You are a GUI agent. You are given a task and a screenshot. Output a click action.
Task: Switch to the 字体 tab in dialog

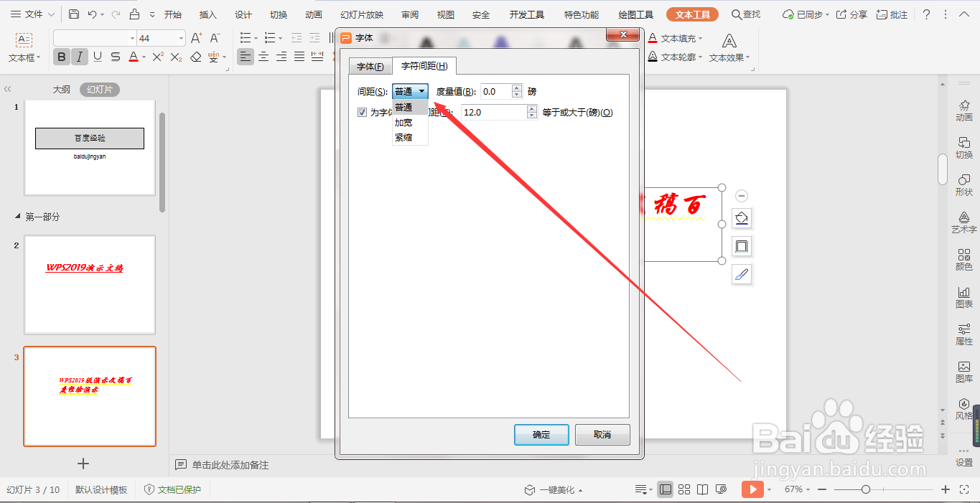point(369,65)
